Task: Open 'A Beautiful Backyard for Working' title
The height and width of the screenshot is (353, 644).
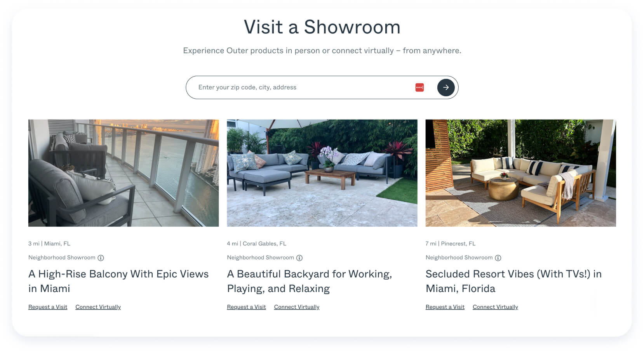Action: [x=310, y=281]
